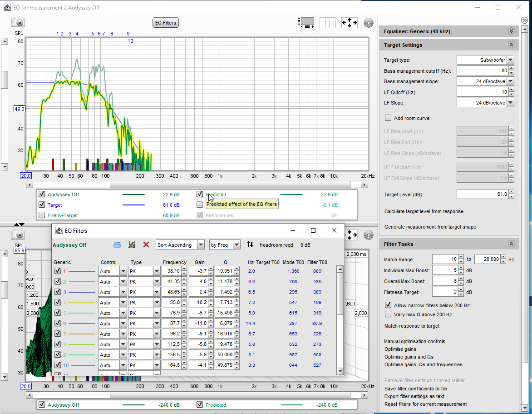Collapse the right side panel with chevron
532x414 pixels.
524,20
